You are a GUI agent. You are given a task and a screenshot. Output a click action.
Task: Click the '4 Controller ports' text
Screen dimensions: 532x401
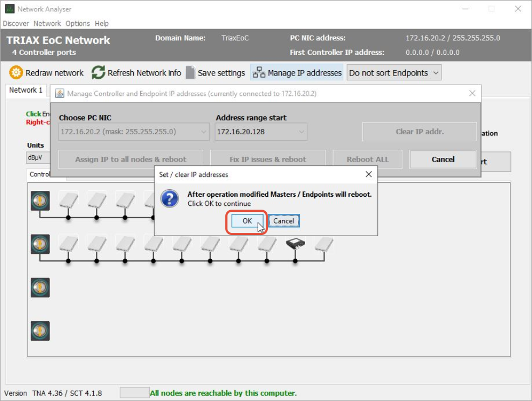pyautogui.click(x=44, y=53)
